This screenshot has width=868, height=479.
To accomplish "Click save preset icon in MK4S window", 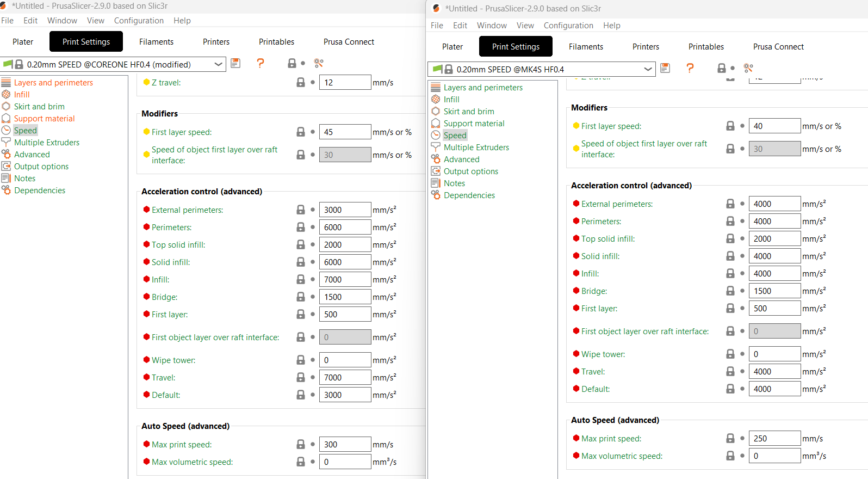I will (x=665, y=68).
